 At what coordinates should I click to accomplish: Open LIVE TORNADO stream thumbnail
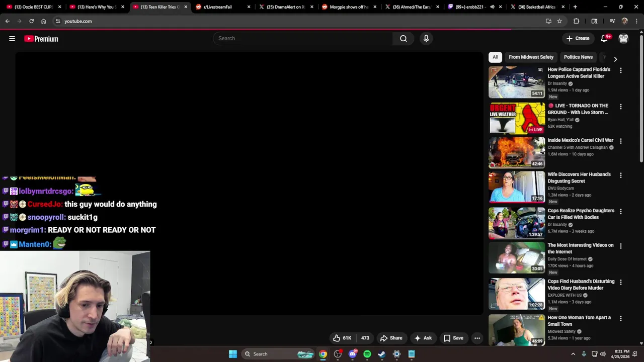click(517, 118)
